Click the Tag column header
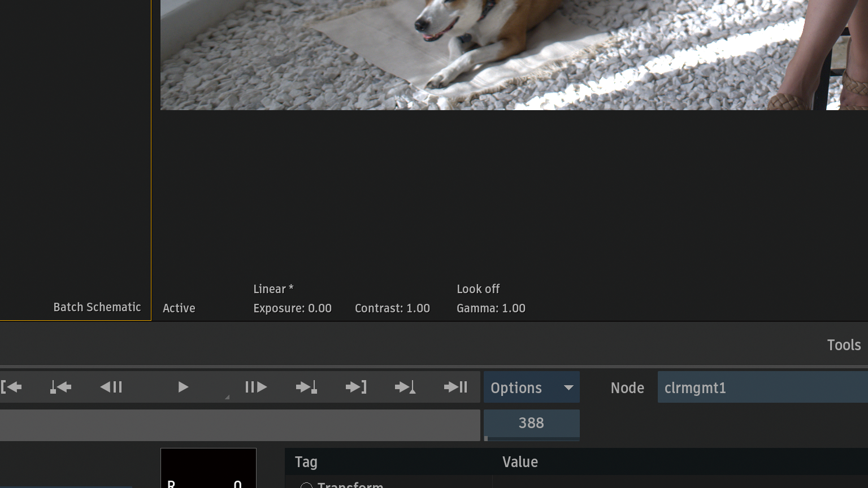Viewport: 868px width, 488px height. (x=306, y=462)
